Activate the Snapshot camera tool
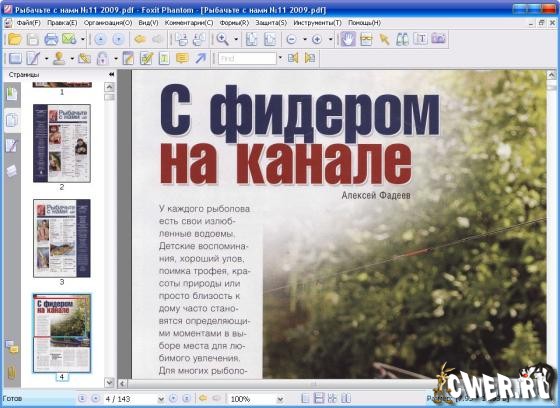This screenshot has height=408, width=560. pyautogui.click(x=439, y=39)
